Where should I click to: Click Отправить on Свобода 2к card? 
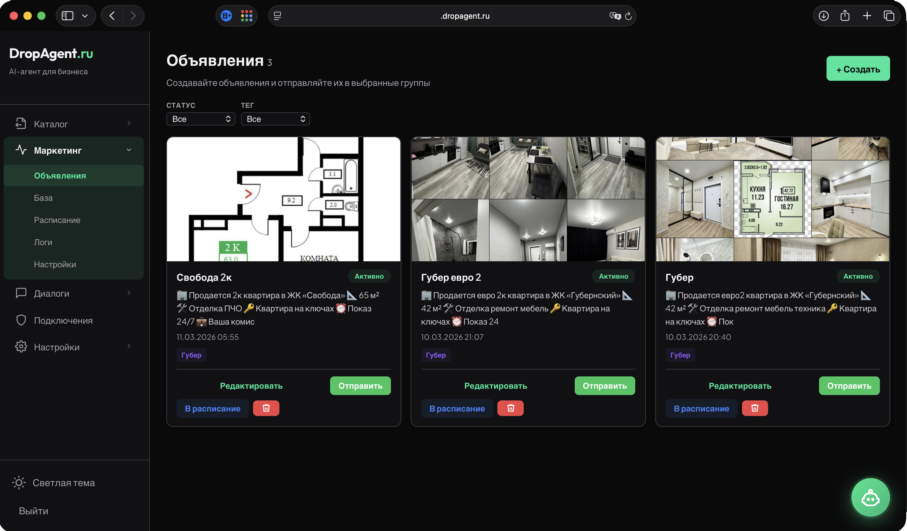coord(360,385)
